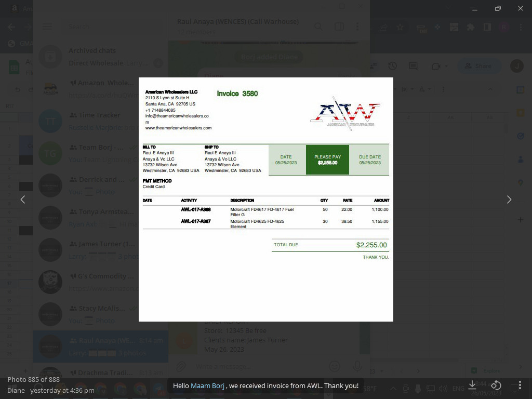
Task: Open Telegram's hamburger main menu
Action: point(47,26)
